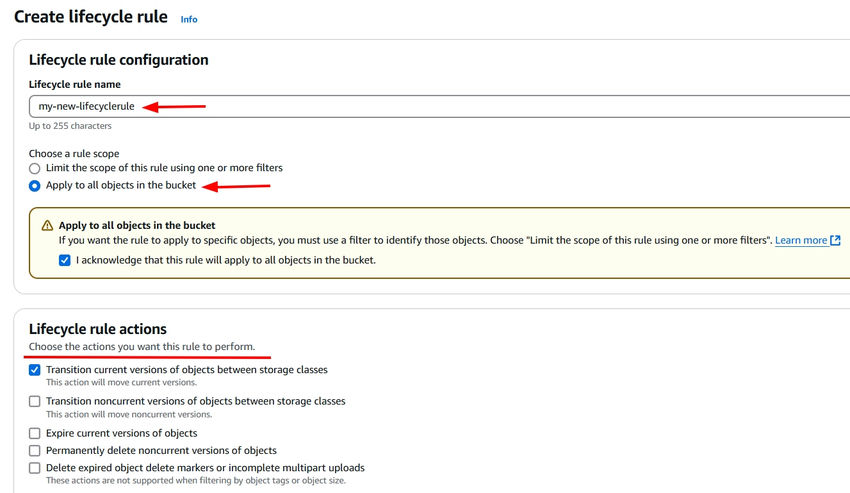Click the Choose a rule scope label
850x493 pixels.
pos(74,154)
